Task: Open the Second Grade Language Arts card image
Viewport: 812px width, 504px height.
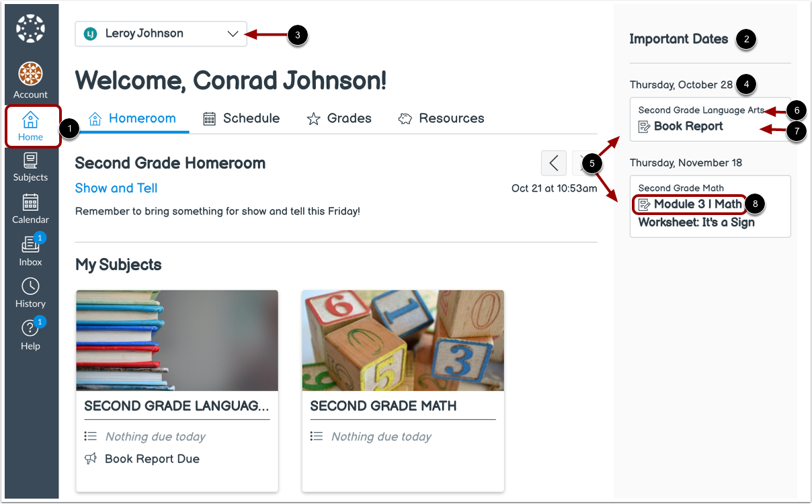Action: click(177, 341)
